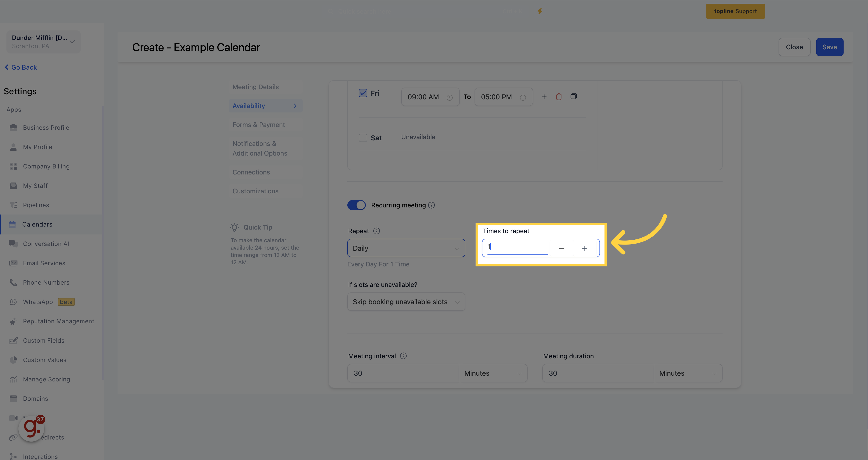Increase Times to repeat with plus button
868x460 pixels.
click(585, 248)
